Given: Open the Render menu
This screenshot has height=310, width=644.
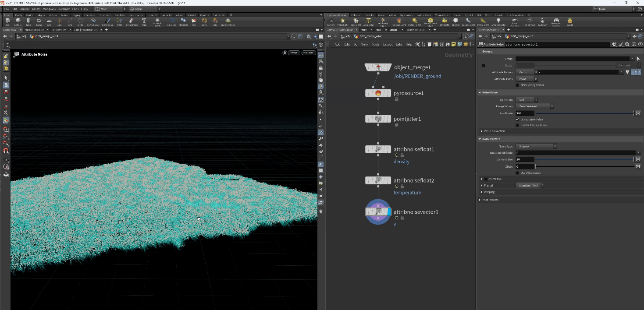Looking at the screenshot, I should (x=25, y=9).
